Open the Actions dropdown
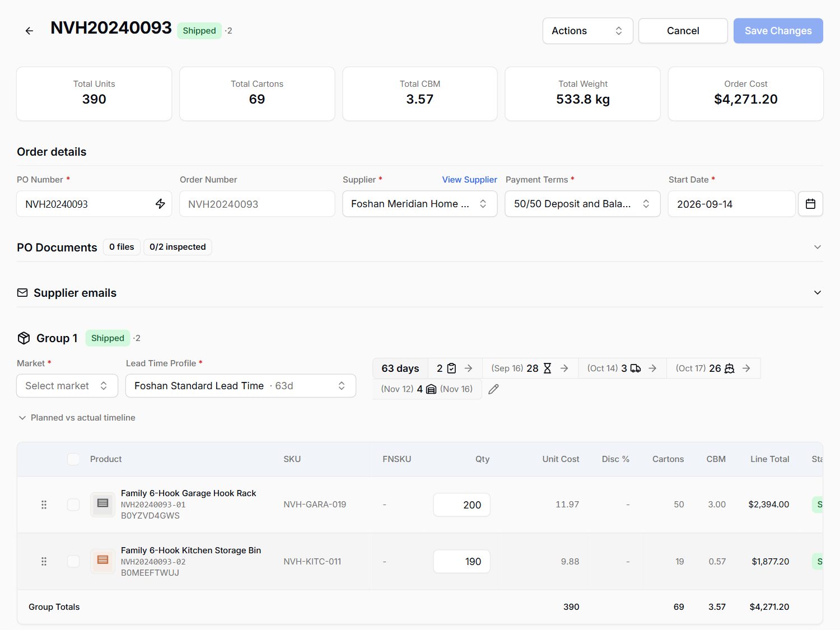The height and width of the screenshot is (630, 840). click(x=587, y=31)
